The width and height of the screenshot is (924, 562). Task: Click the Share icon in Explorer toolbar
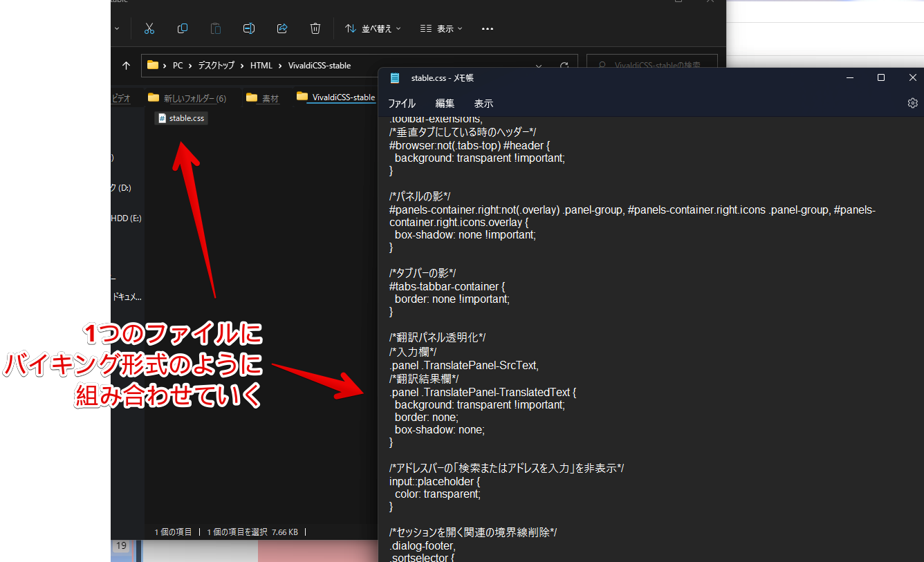[x=282, y=28]
